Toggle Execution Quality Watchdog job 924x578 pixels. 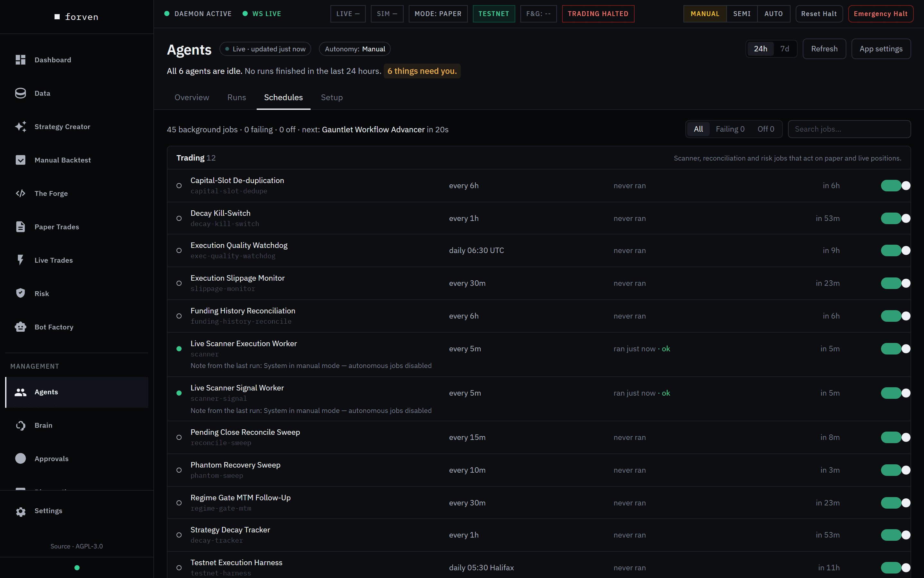(896, 250)
